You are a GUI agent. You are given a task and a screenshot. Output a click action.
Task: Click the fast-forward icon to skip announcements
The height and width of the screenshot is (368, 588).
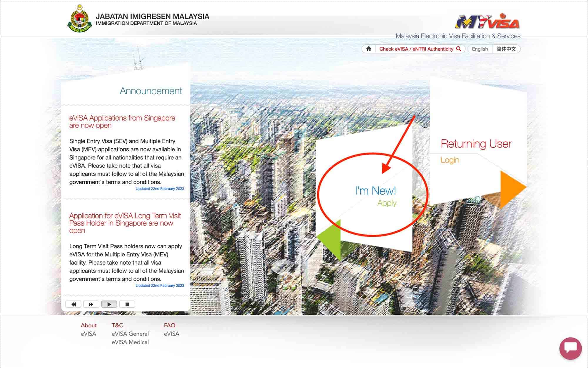[91, 304]
